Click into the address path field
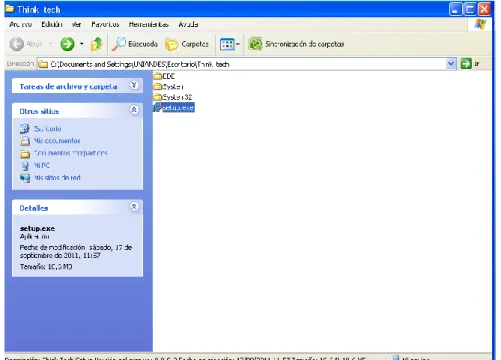501x360 pixels. (x=242, y=64)
